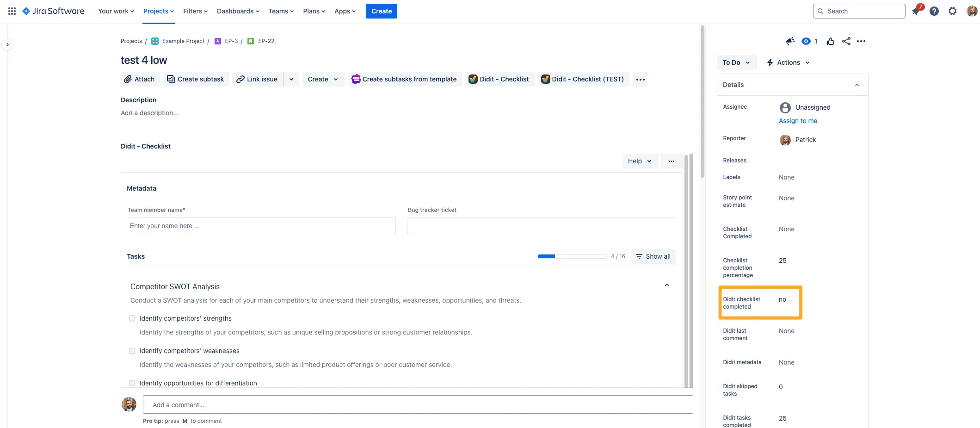Viewport: 980px width, 428px height.
Task: Click the Assign to me link
Action: coord(798,121)
